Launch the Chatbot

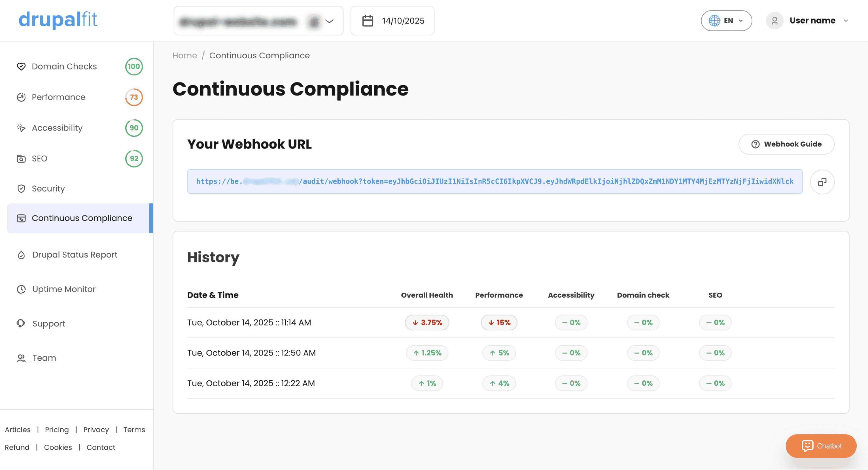(x=821, y=446)
